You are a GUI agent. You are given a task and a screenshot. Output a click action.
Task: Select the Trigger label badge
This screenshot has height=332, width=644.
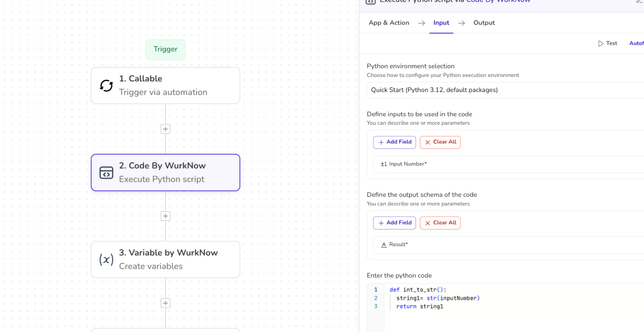(x=165, y=50)
